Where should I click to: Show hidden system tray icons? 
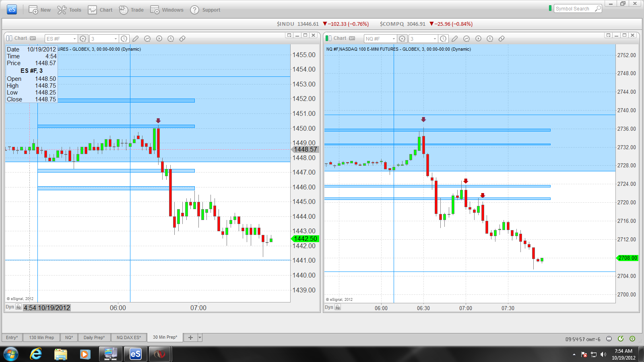[x=574, y=354]
